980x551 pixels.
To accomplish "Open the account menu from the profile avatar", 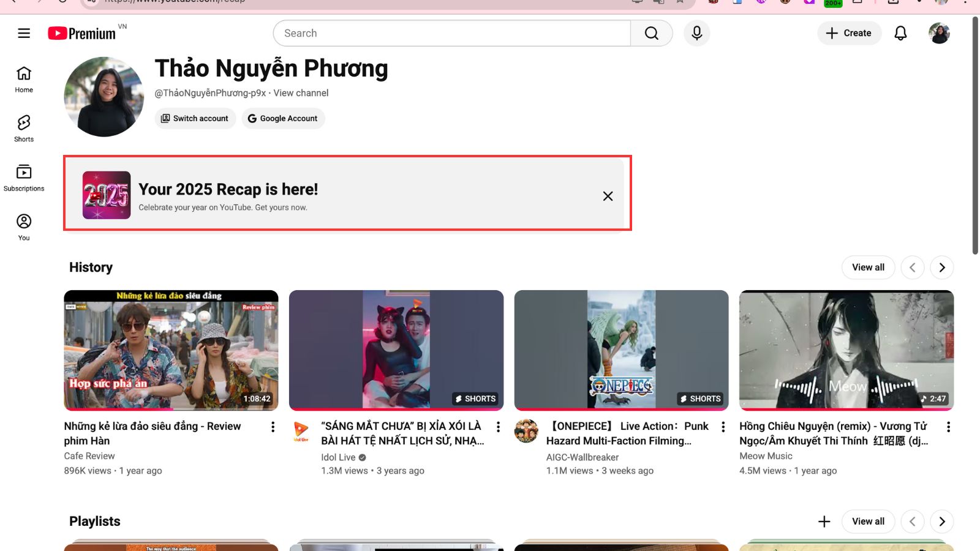I will pyautogui.click(x=940, y=33).
